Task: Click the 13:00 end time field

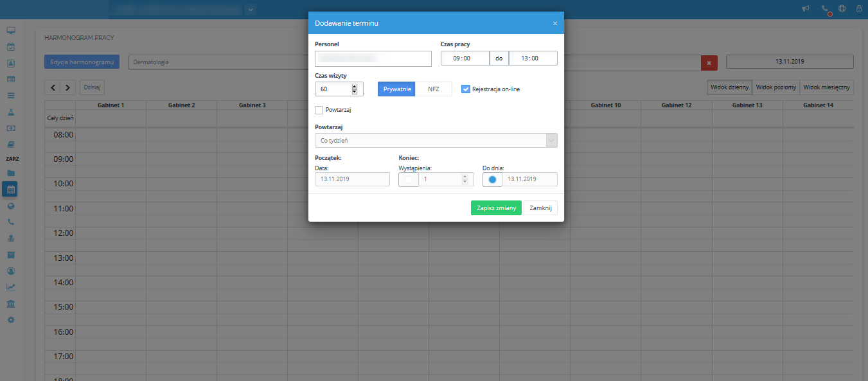Action: [x=533, y=58]
